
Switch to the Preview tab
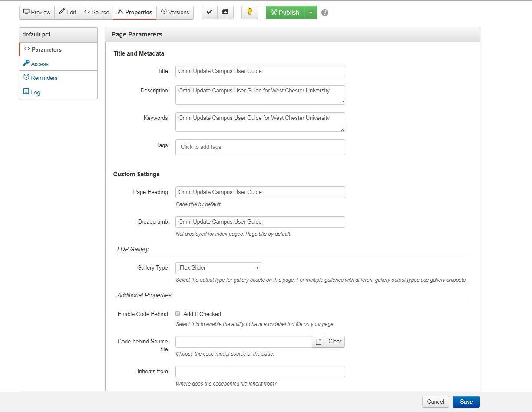point(37,13)
